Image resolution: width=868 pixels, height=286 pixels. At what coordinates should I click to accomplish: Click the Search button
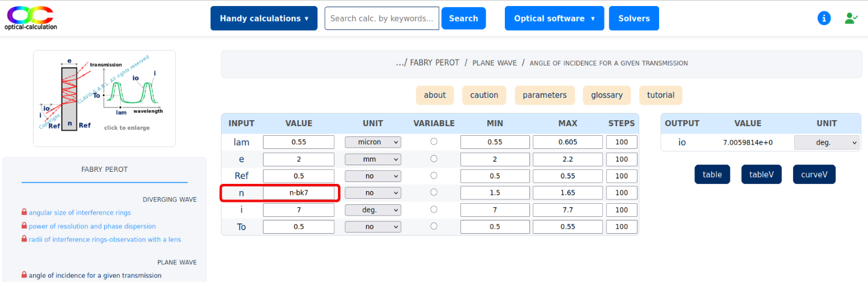click(x=463, y=19)
